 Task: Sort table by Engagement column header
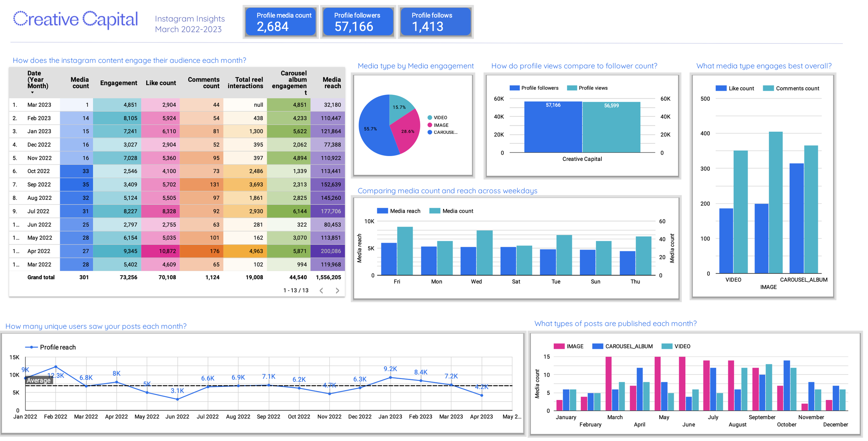tap(118, 83)
